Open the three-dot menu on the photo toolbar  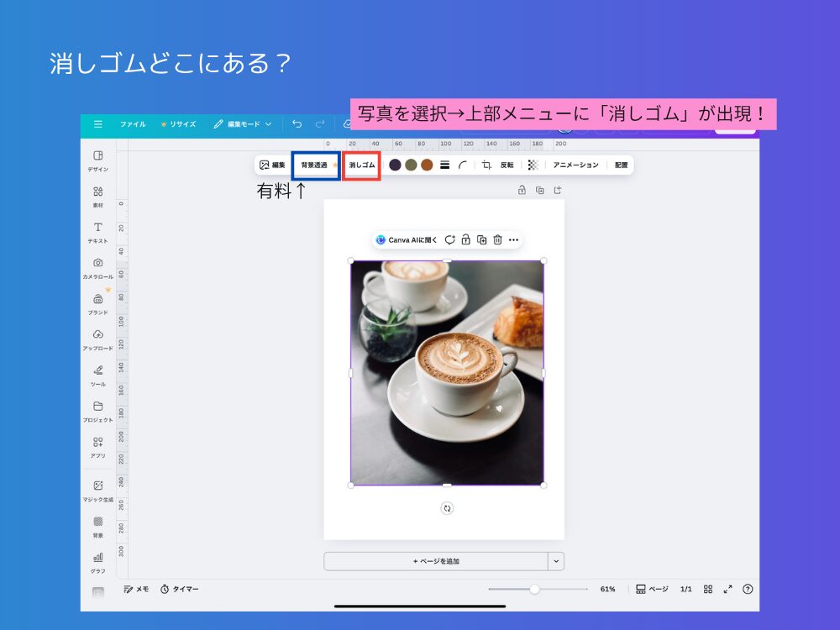point(513,239)
